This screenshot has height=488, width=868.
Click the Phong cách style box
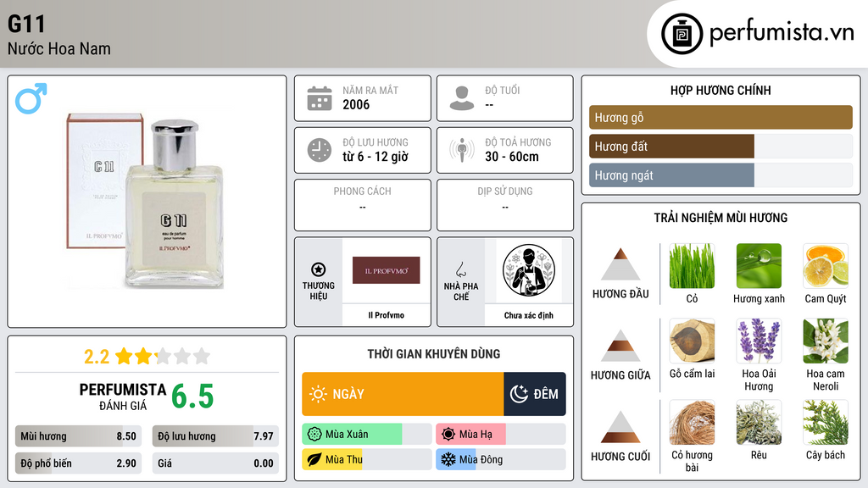pyautogui.click(x=363, y=205)
